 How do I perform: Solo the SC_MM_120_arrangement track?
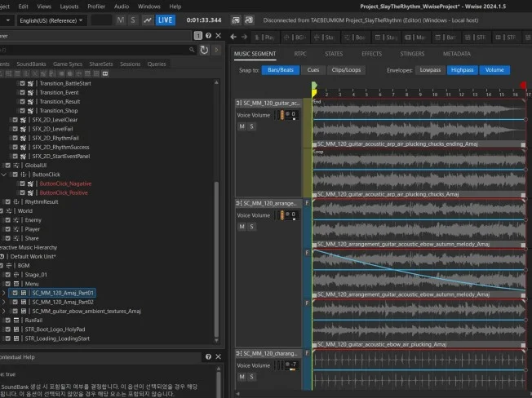point(251,227)
